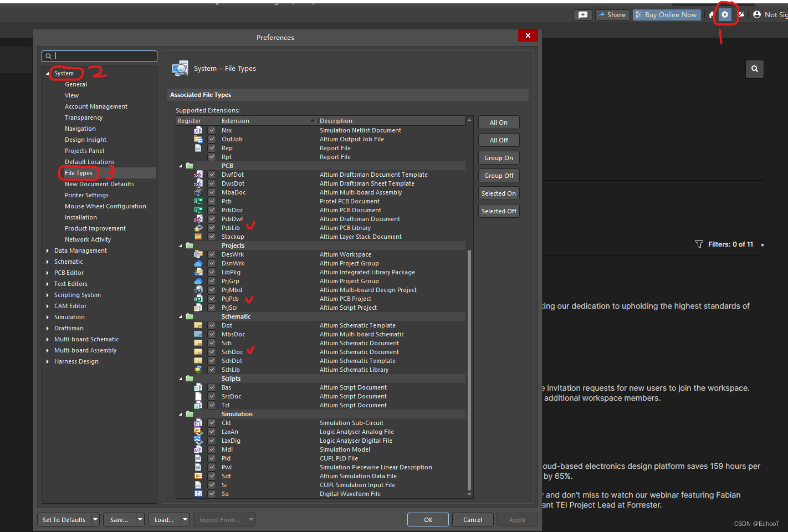The width and height of the screenshot is (788, 532).
Task: Select Default Locations tree item
Action: (90, 162)
